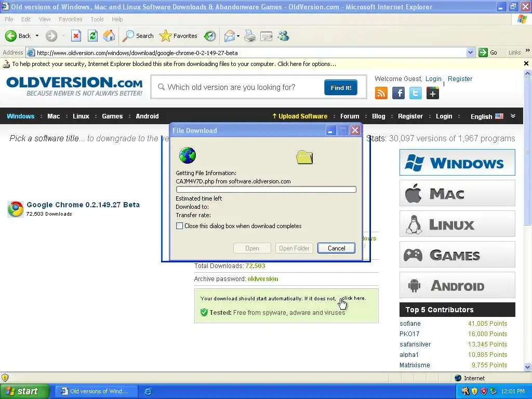Image resolution: width=532 pixels, height=399 pixels.
Task: Click Cancel in File Download dialog
Action: pos(336,248)
